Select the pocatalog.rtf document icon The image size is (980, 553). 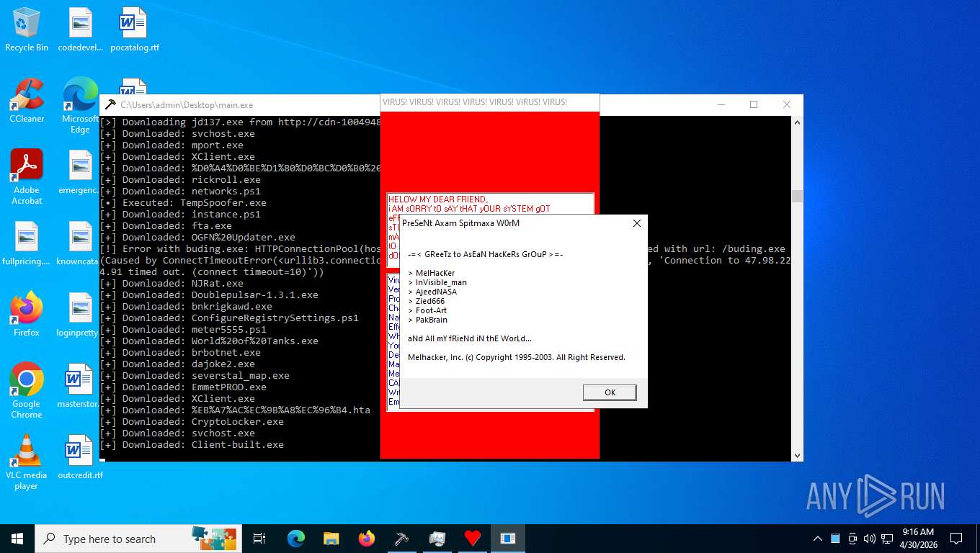tap(134, 30)
